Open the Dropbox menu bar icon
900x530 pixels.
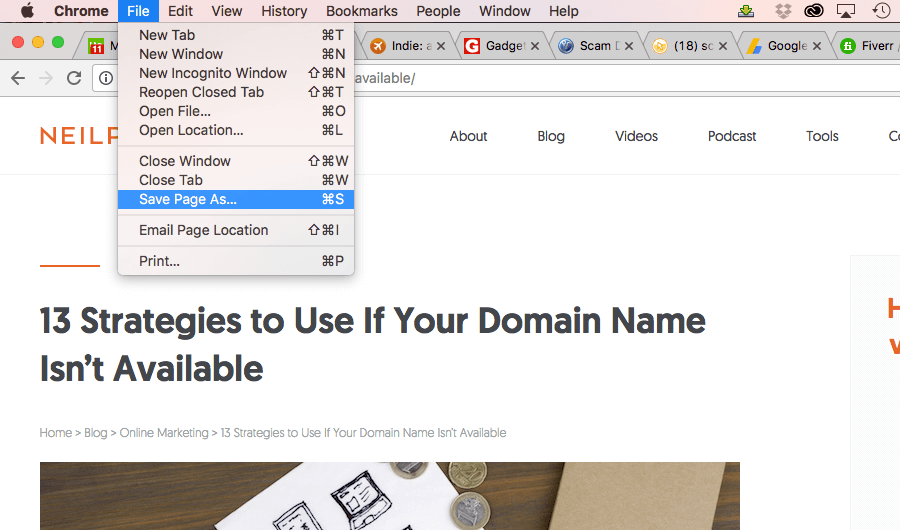(x=783, y=11)
